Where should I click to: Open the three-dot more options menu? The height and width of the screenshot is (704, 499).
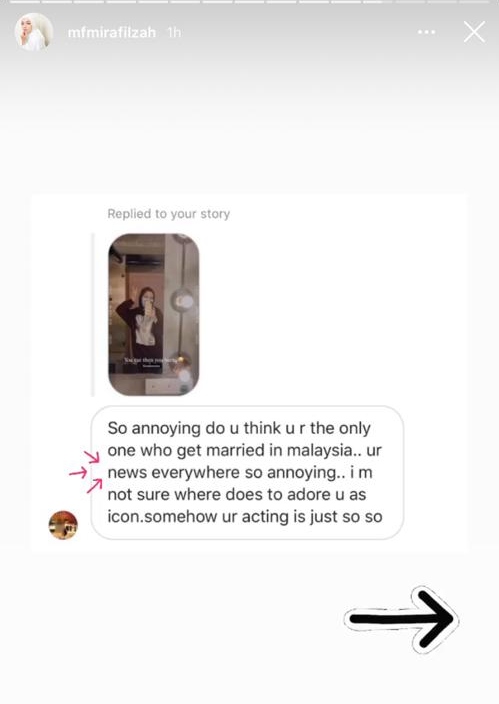[426, 32]
